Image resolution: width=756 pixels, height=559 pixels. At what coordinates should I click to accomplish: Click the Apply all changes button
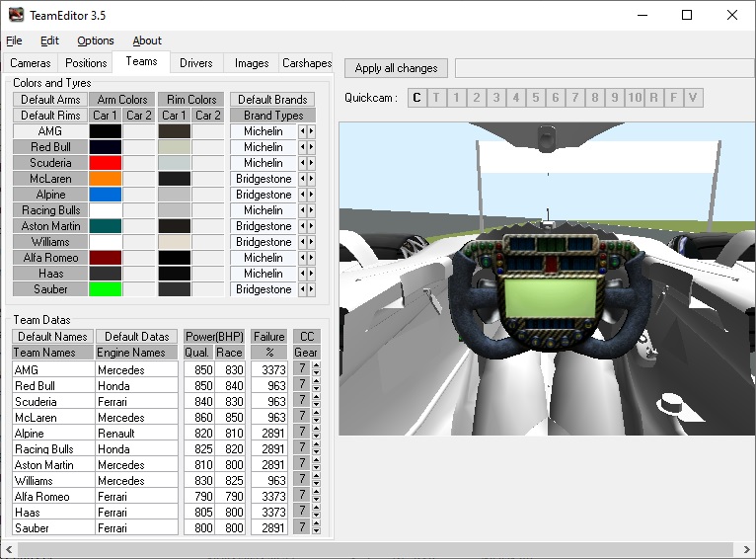pyautogui.click(x=396, y=68)
